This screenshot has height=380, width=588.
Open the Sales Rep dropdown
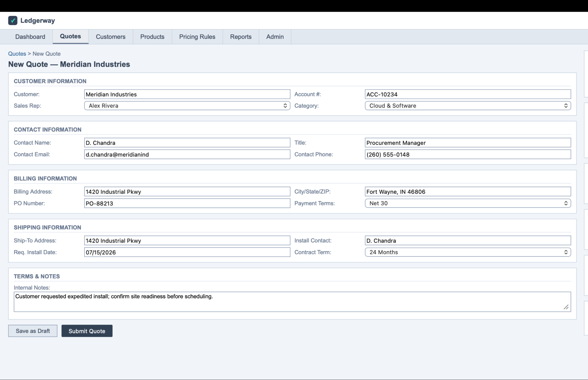(187, 106)
